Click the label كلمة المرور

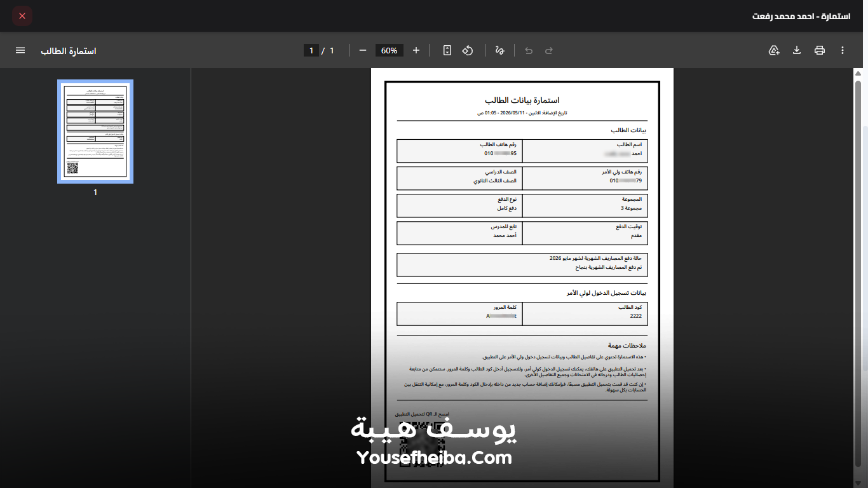point(505,308)
